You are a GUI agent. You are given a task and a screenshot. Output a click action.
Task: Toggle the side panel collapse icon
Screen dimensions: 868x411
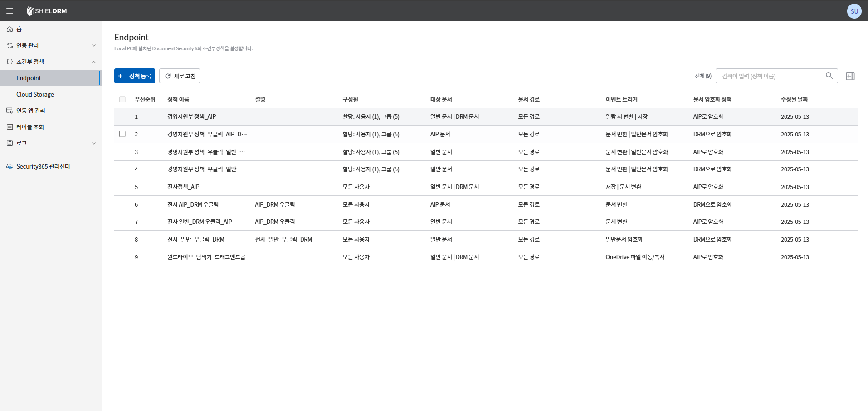pyautogui.click(x=850, y=76)
